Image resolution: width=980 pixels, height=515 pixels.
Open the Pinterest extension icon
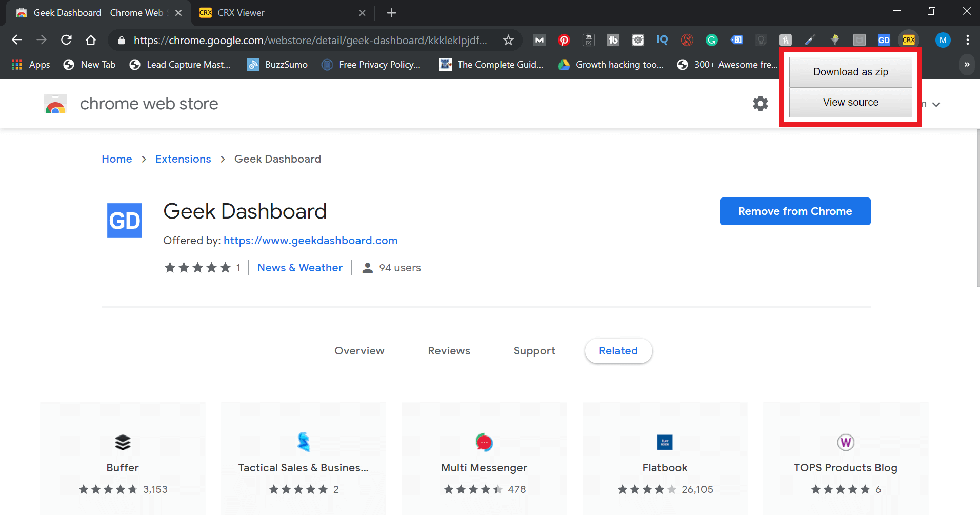tap(564, 40)
